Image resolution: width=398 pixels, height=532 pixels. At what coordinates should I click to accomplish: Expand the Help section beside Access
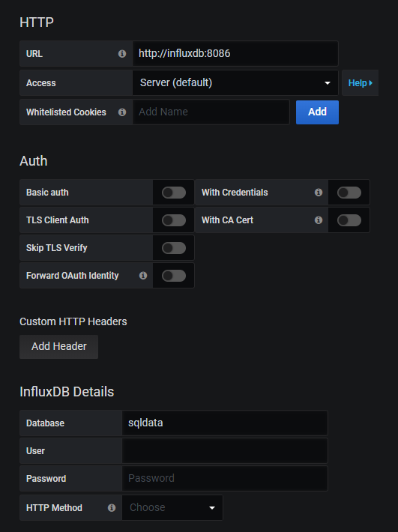point(360,82)
